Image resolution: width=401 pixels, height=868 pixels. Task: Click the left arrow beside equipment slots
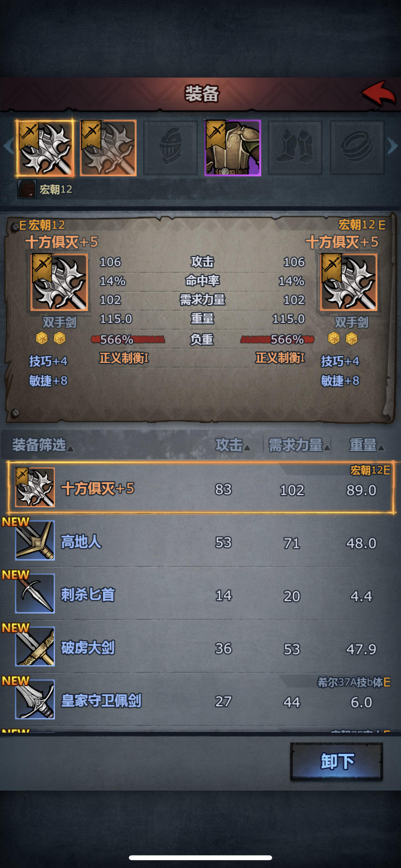pos(8,146)
